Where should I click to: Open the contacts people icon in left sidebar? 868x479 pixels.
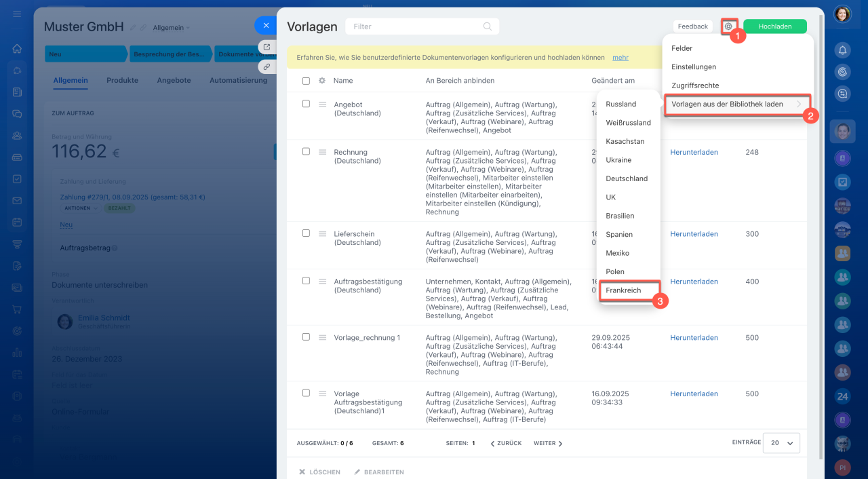[17, 136]
